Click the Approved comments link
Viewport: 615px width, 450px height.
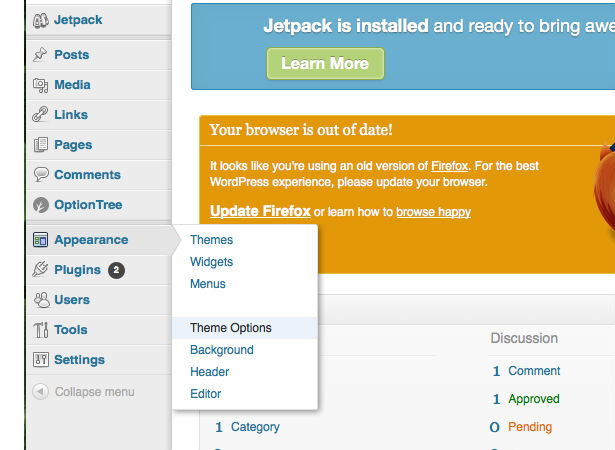pyautogui.click(x=534, y=399)
